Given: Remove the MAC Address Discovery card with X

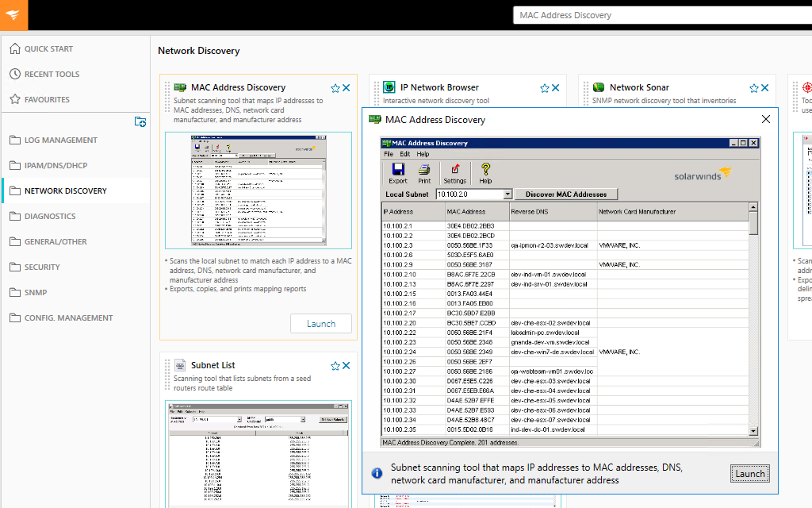Looking at the screenshot, I should click(347, 88).
